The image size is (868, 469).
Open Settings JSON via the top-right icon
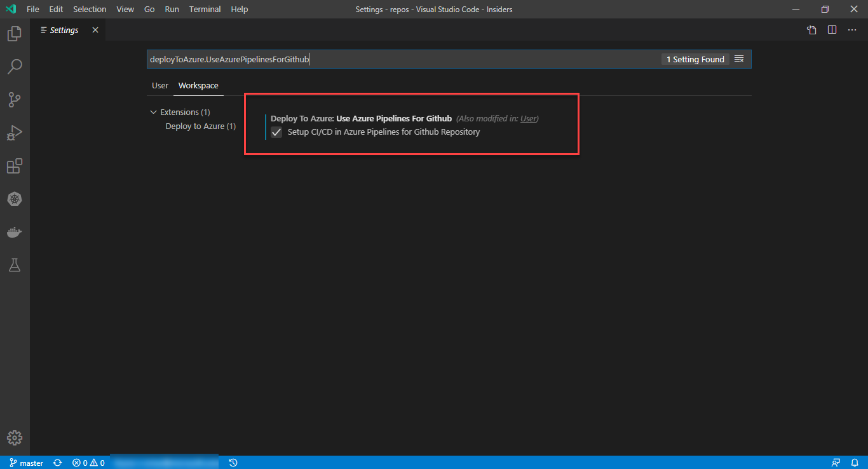pyautogui.click(x=811, y=29)
